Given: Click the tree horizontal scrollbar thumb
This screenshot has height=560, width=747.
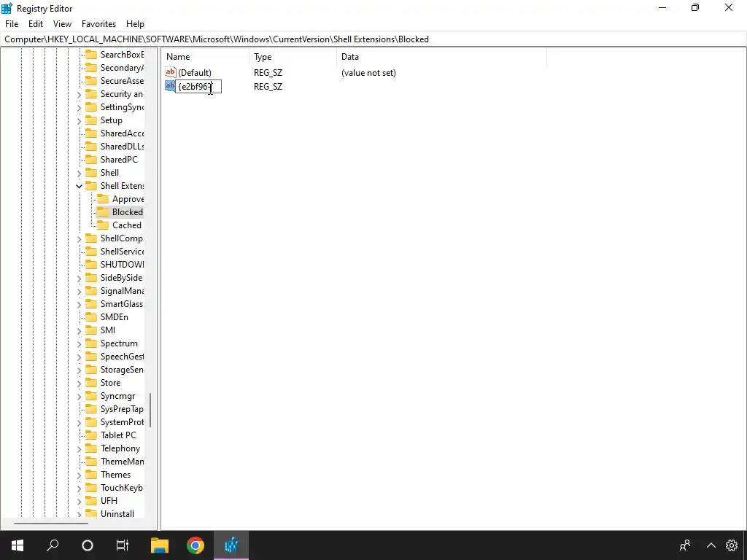Looking at the screenshot, I should 51,524.
